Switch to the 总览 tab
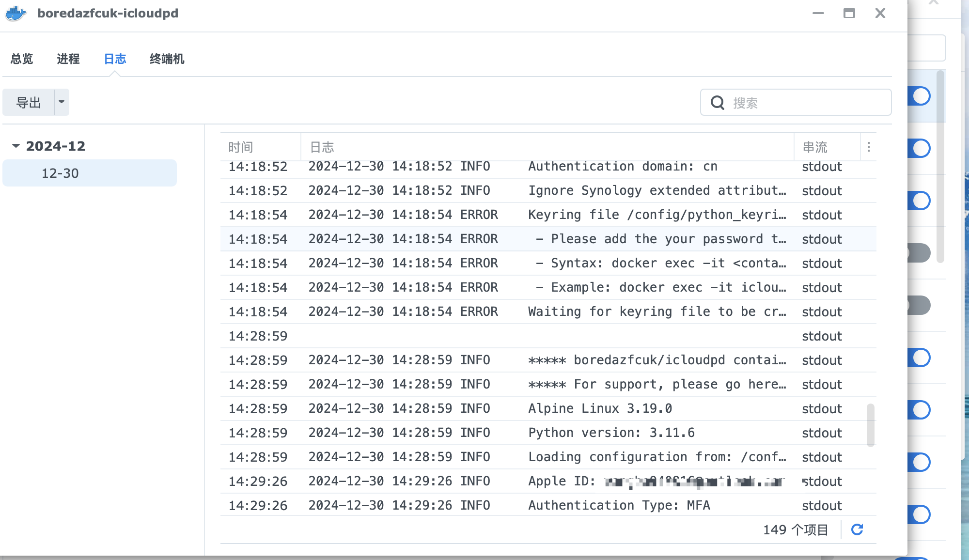Viewport: 969px width, 560px height. pos(22,59)
